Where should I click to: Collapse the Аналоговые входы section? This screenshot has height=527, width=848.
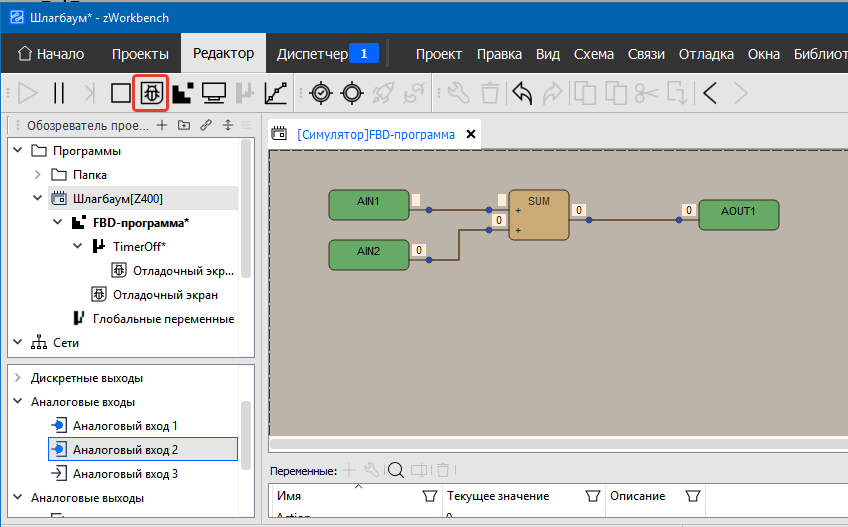(x=18, y=402)
